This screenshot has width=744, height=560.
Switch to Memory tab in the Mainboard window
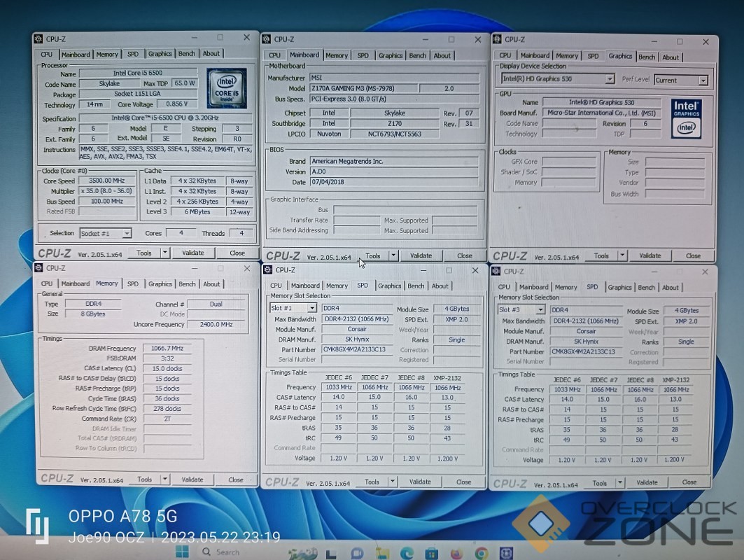tap(337, 55)
